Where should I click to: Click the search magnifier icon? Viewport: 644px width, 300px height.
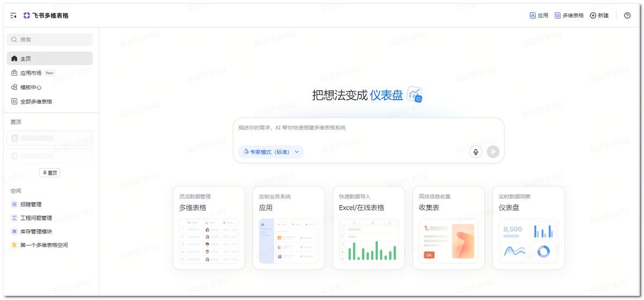[x=14, y=39]
